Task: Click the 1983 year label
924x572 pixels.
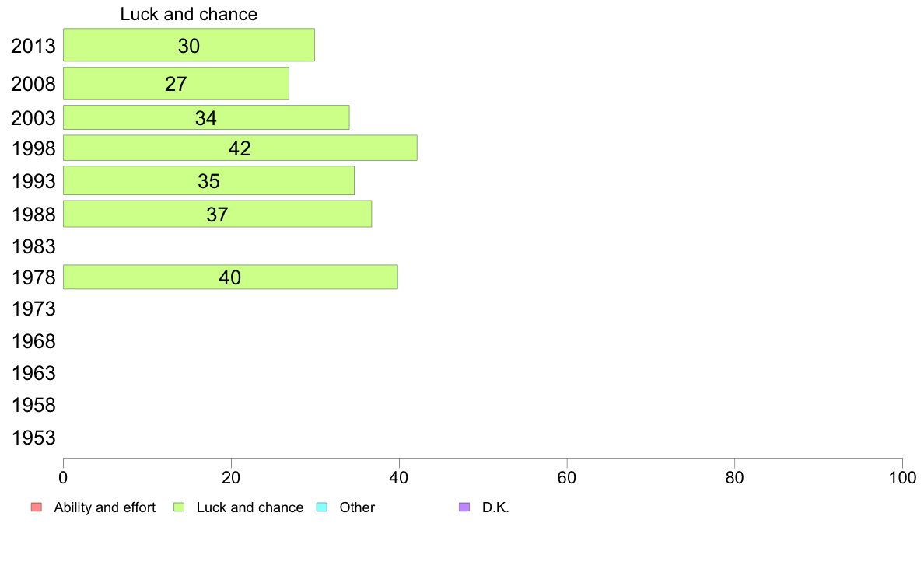Action: coord(33,246)
